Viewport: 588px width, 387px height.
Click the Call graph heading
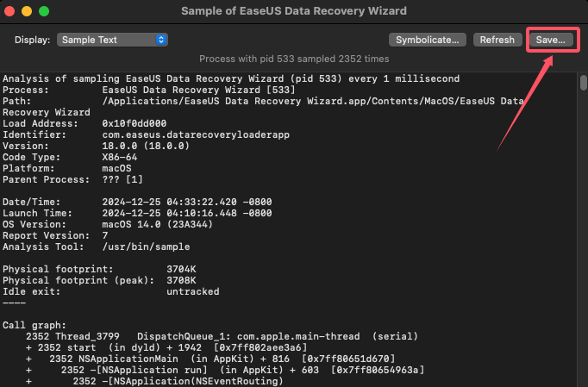coord(34,325)
